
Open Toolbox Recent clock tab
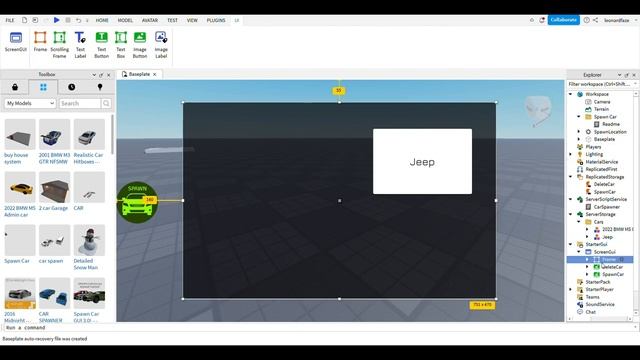coord(71,87)
